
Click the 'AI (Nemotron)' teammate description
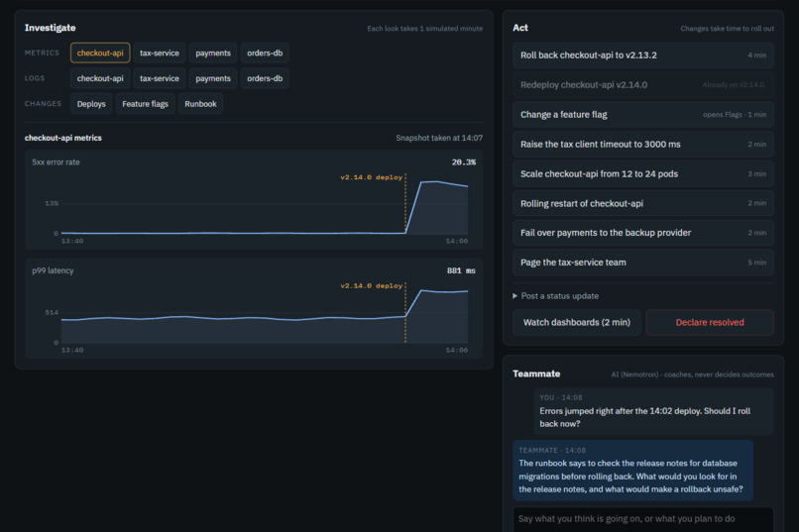click(x=693, y=374)
